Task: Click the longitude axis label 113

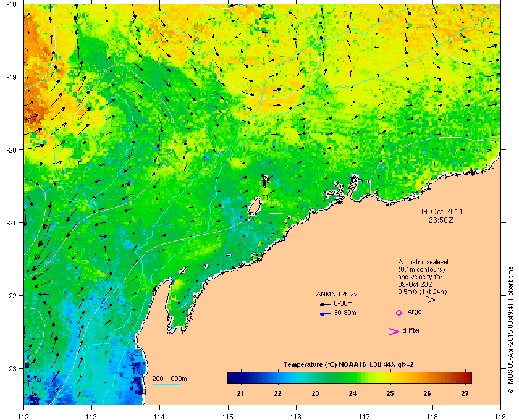Action: (91, 416)
